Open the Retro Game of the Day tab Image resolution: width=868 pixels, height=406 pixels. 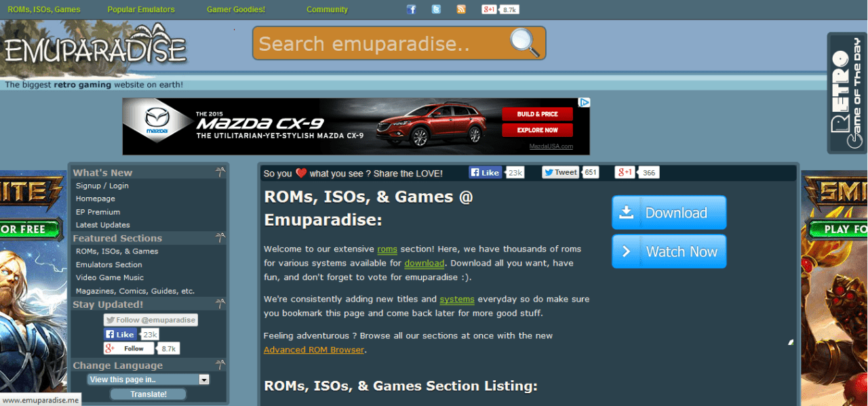tap(847, 94)
